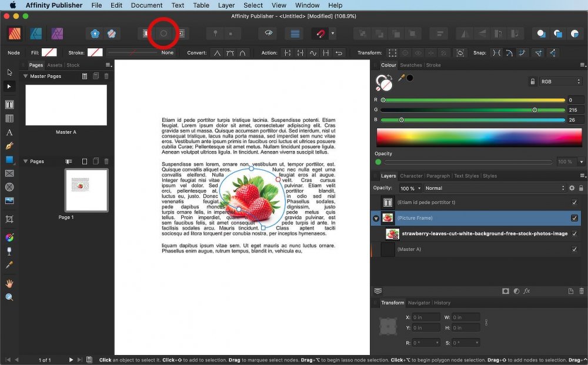Select the circled Picture Frame Ellipse tool
The image size is (588, 365).
(x=163, y=34)
